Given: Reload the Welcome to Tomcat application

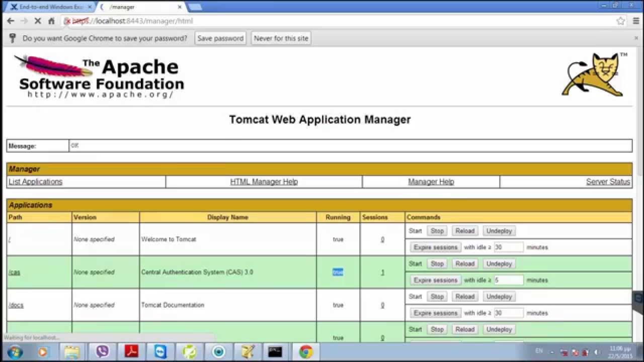Looking at the screenshot, I should tap(465, 231).
